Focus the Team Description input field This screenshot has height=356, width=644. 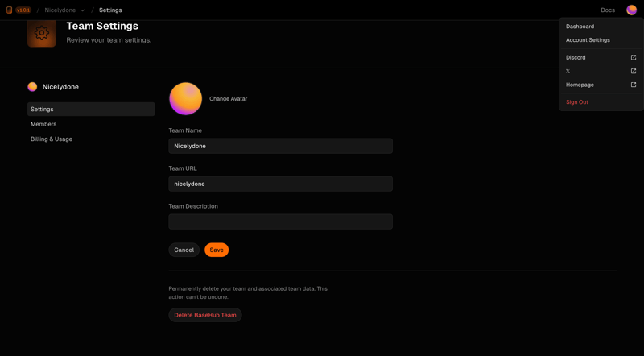click(x=280, y=221)
